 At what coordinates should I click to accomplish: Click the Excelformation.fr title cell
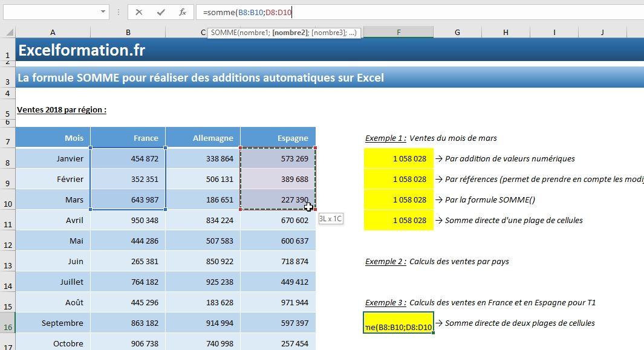point(82,50)
